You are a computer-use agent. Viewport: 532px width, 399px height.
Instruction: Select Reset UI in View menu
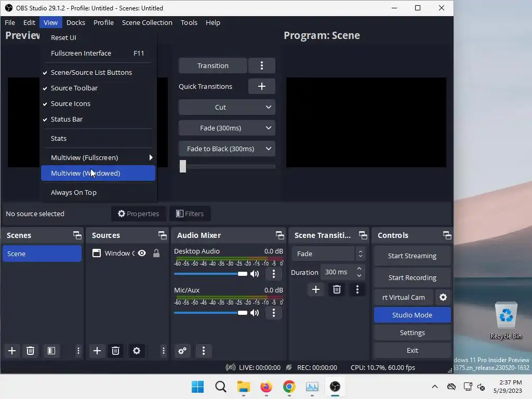click(98, 37)
